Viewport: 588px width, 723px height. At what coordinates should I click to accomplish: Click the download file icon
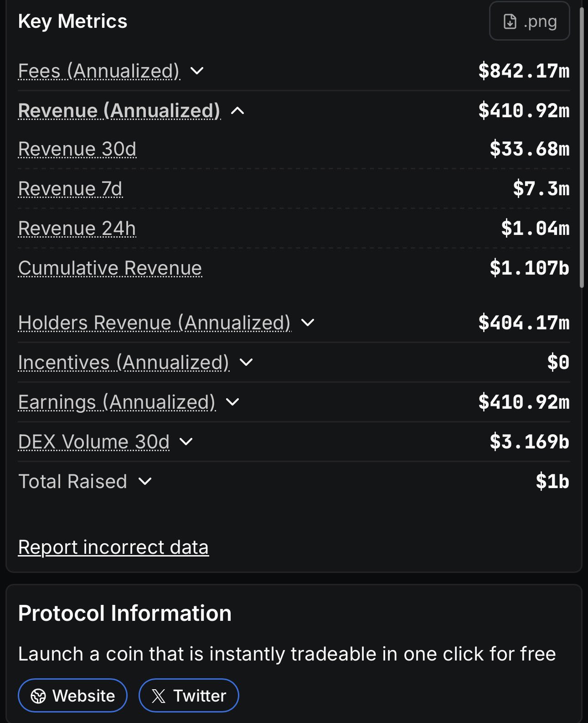[510, 21]
